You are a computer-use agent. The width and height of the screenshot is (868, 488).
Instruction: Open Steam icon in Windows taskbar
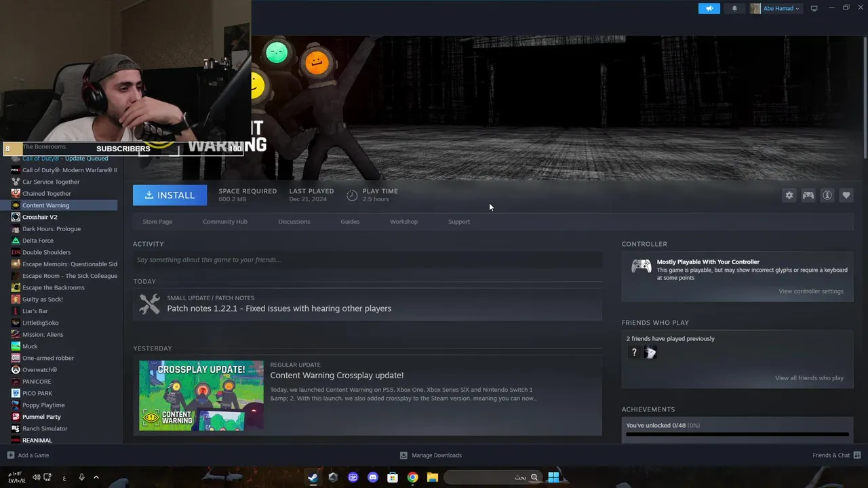point(313,477)
